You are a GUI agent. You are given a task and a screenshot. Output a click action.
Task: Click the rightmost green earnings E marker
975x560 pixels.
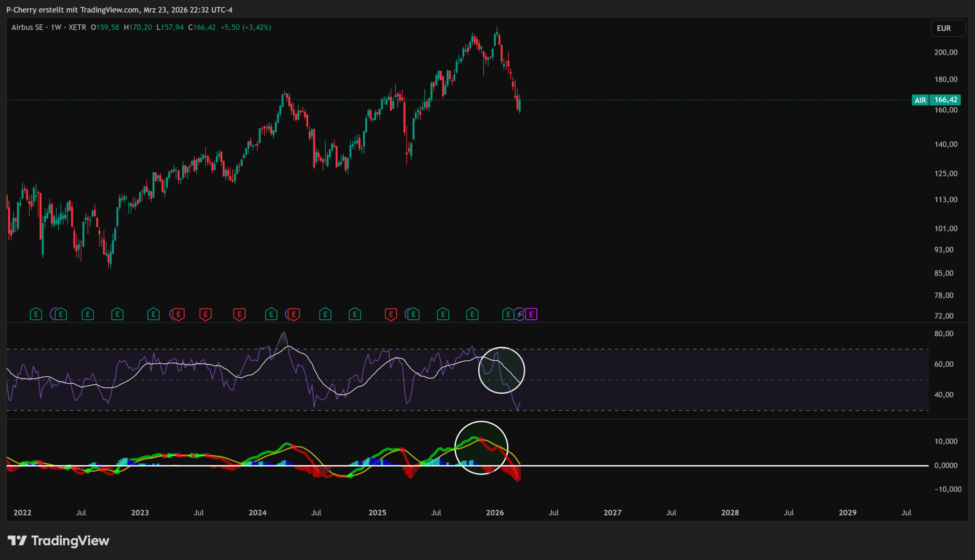(508, 314)
